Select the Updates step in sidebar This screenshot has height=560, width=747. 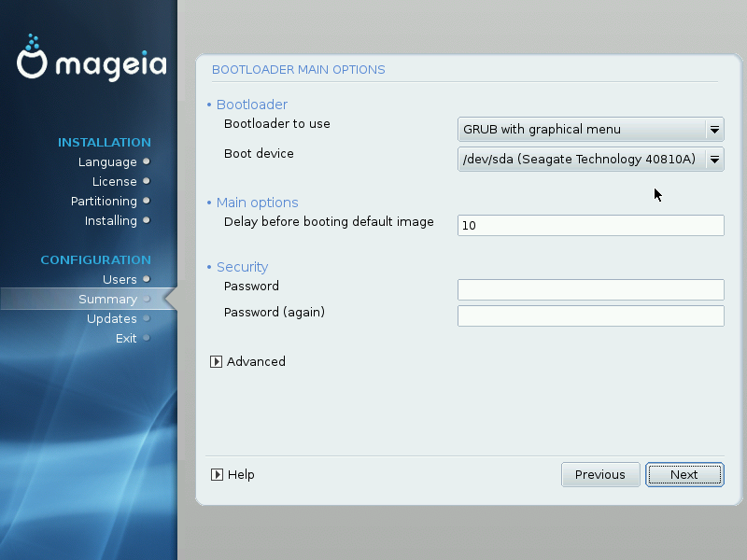(111, 319)
